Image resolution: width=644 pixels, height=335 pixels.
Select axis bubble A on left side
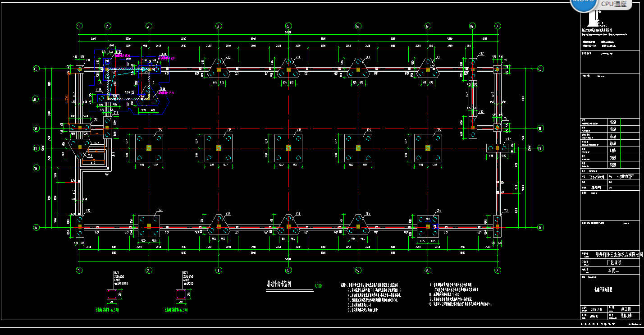point(36,228)
